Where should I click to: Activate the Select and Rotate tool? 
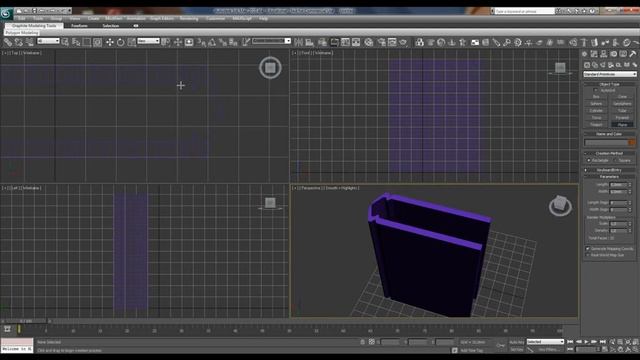tap(120, 42)
